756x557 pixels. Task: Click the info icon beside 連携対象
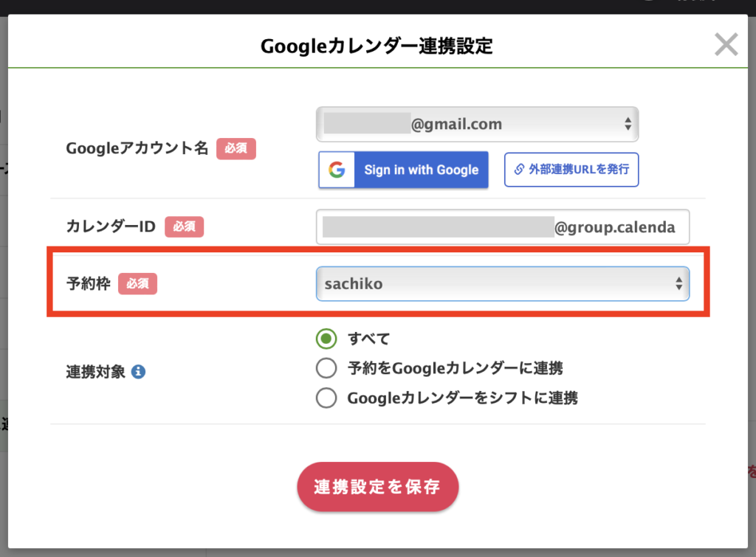tap(138, 372)
